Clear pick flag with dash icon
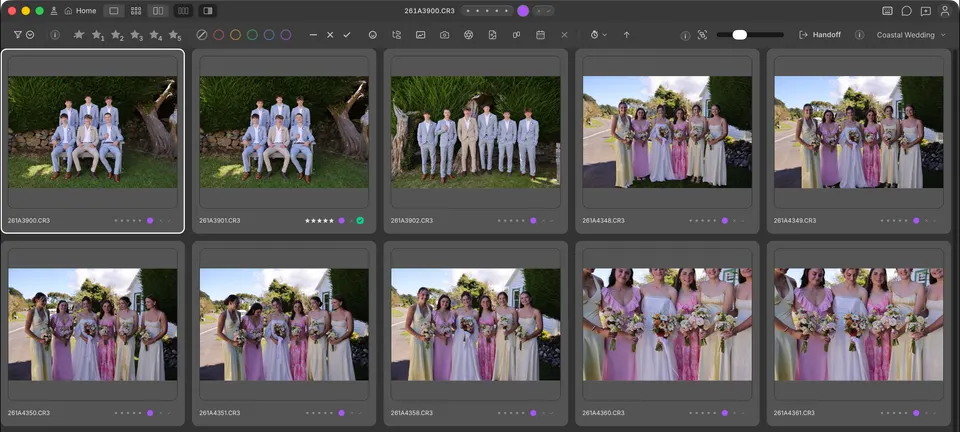This screenshot has width=960, height=432. [x=313, y=35]
